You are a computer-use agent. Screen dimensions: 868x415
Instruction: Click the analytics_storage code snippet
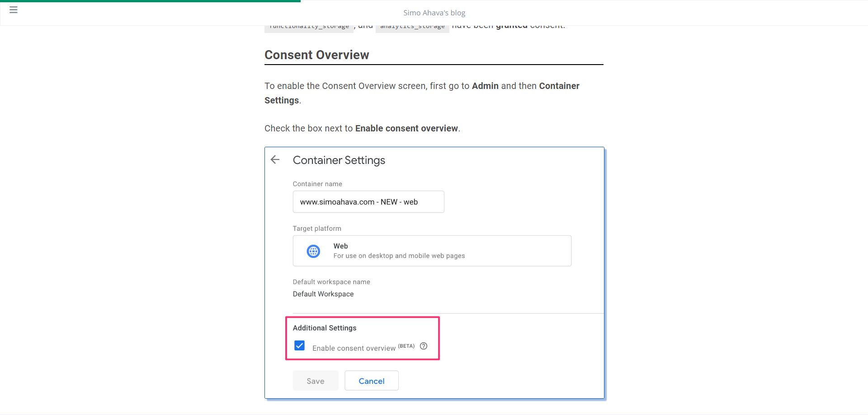click(412, 27)
